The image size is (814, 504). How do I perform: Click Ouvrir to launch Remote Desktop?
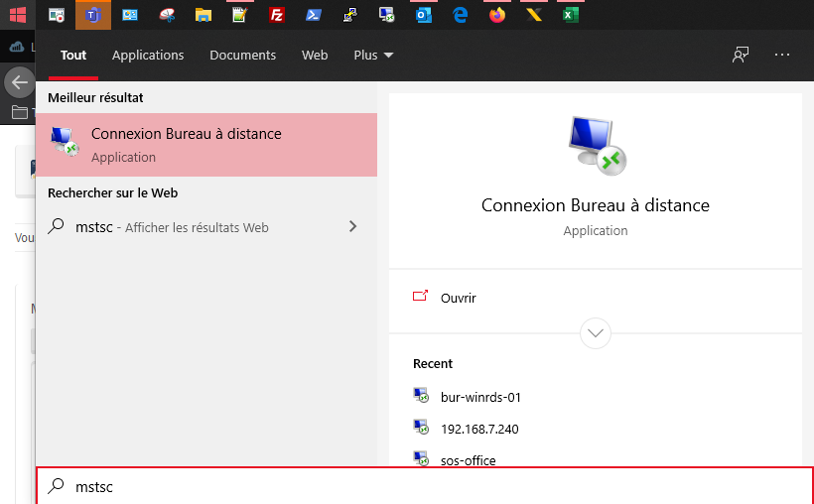tap(458, 298)
